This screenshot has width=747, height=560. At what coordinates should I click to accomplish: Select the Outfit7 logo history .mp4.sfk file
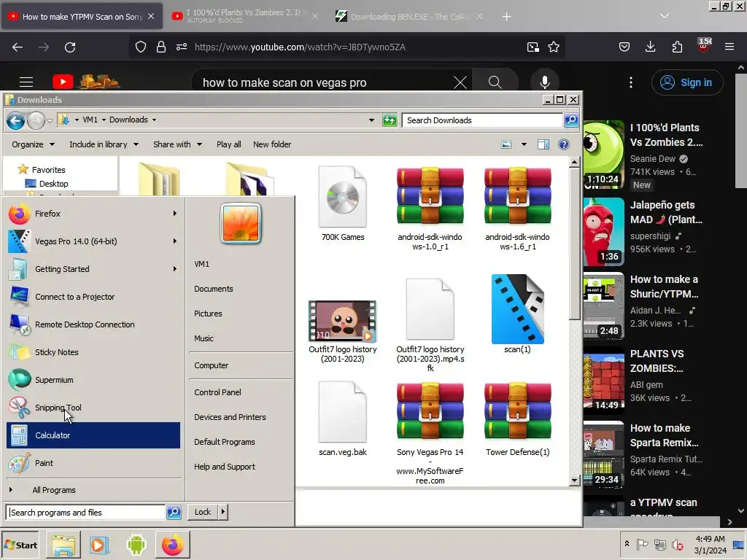(430, 325)
